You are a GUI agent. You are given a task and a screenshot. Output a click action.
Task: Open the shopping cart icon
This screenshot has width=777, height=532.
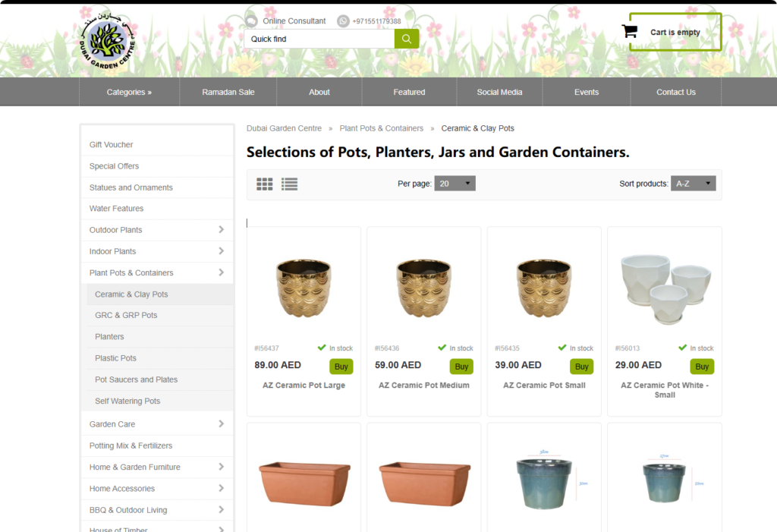point(629,31)
